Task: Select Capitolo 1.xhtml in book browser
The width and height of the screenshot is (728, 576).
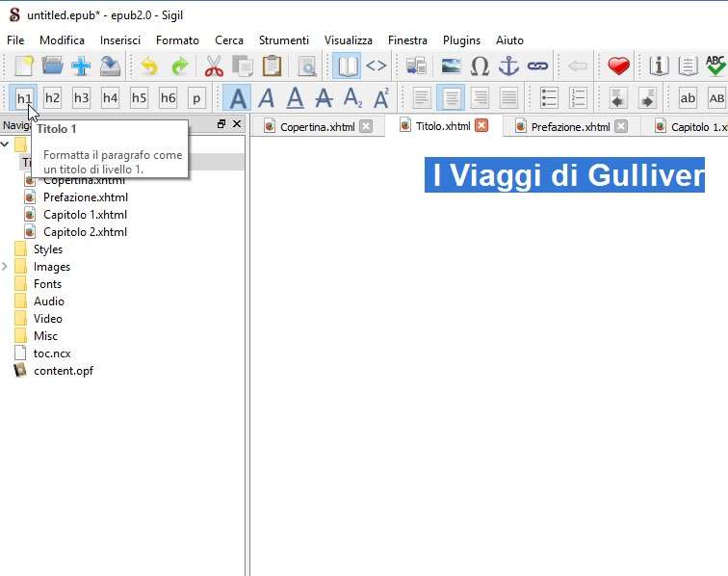Action: point(85,215)
